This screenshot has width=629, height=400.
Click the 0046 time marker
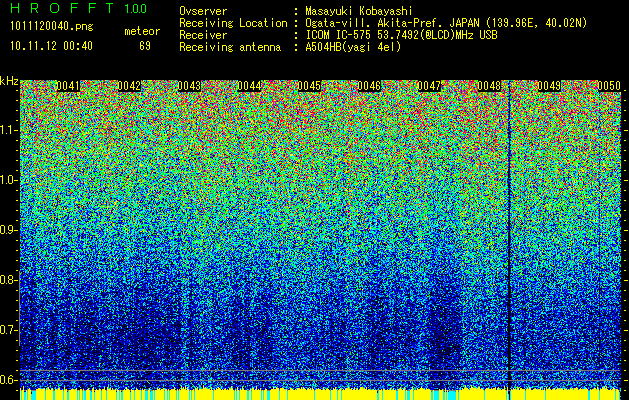click(x=369, y=86)
